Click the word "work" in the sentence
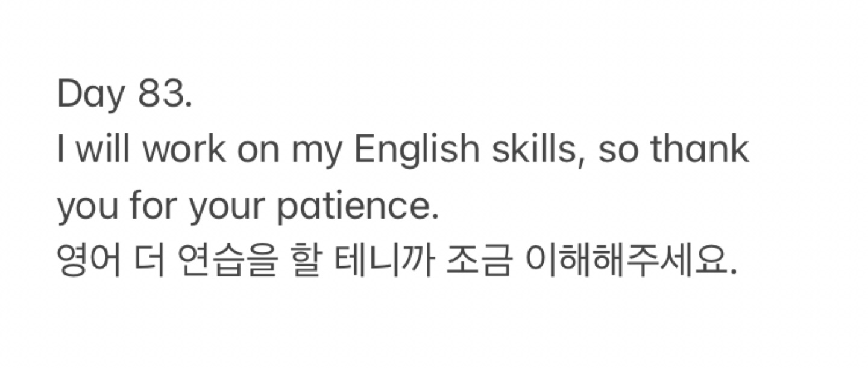 (184, 151)
